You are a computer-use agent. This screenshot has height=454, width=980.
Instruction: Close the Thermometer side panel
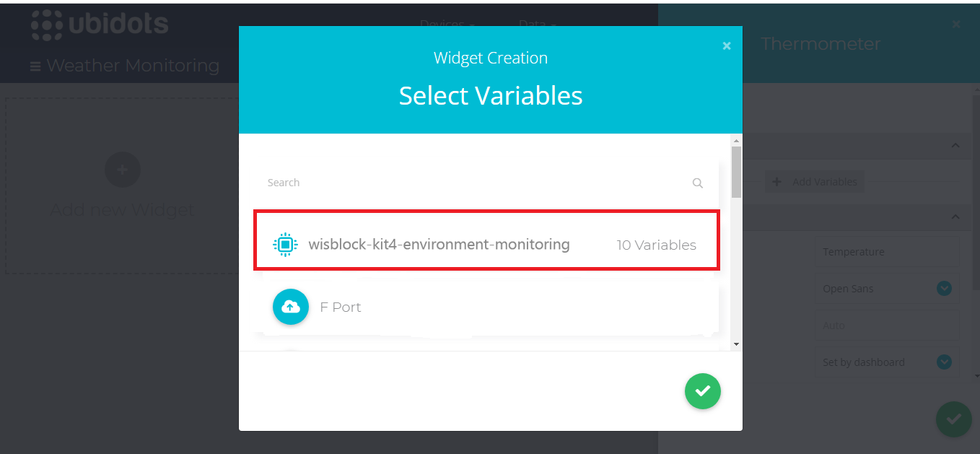pyautogui.click(x=956, y=25)
